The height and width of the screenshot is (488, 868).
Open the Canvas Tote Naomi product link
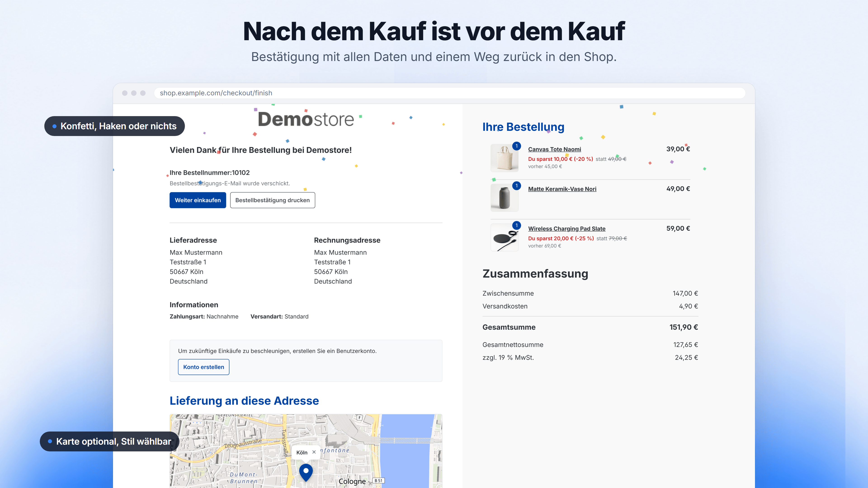pyautogui.click(x=555, y=149)
